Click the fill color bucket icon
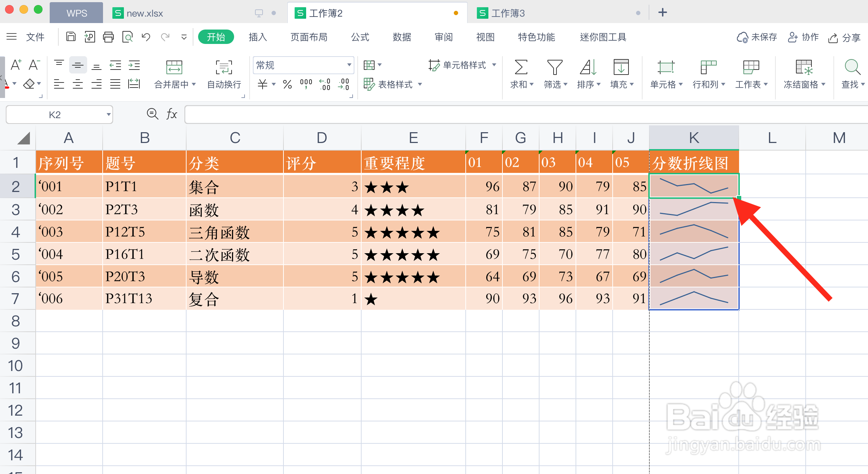Screen dimensions: 868x474 click(x=29, y=84)
